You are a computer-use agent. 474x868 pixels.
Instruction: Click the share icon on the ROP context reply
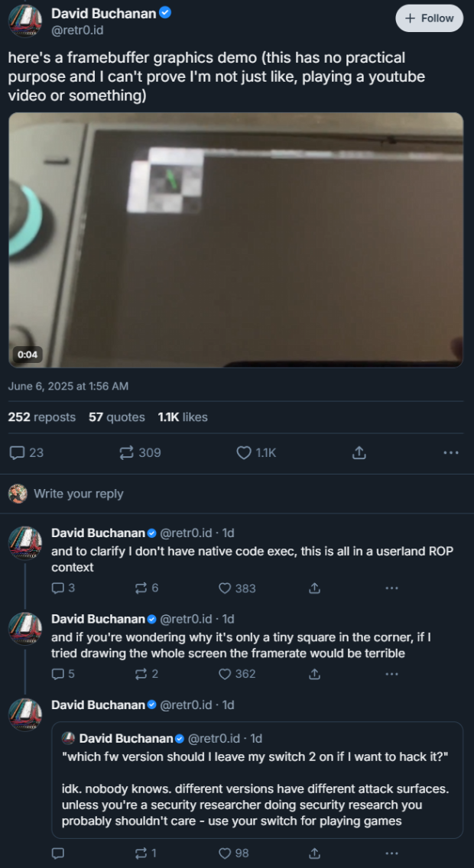[x=314, y=588]
